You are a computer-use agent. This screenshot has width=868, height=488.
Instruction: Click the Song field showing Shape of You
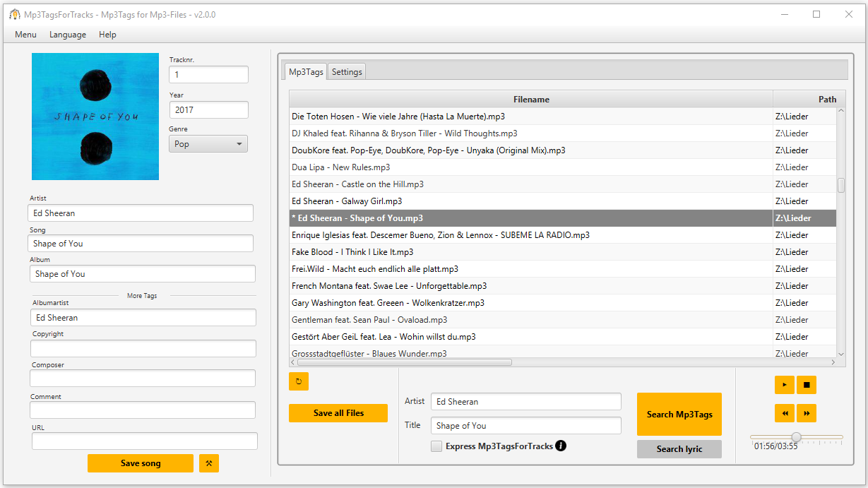click(141, 243)
